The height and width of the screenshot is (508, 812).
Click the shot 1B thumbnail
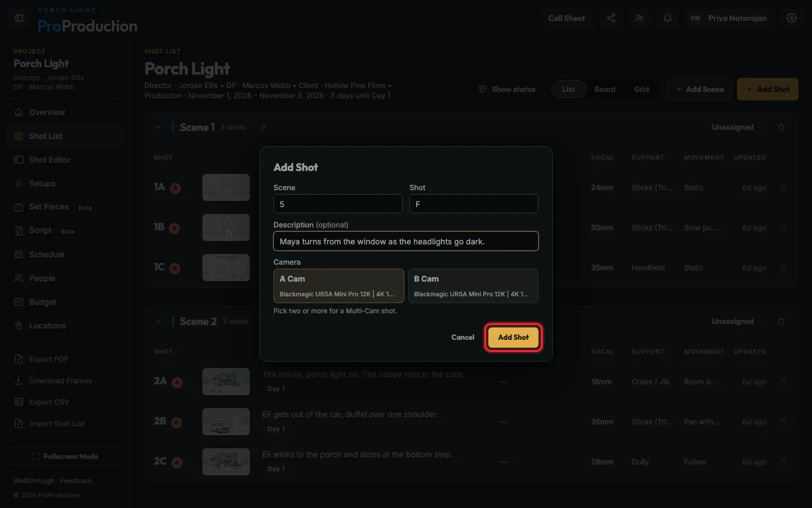tap(226, 227)
